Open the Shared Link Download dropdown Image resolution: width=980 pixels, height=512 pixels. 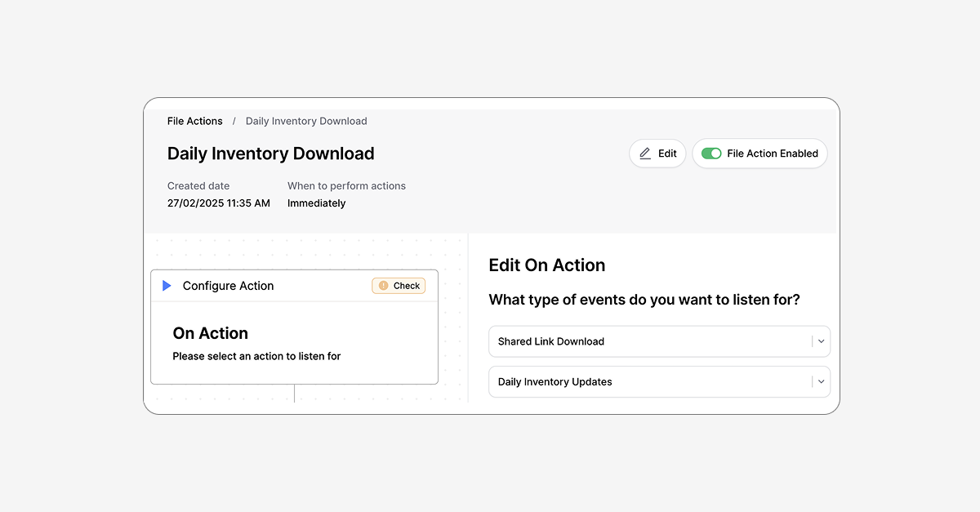point(659,341)
